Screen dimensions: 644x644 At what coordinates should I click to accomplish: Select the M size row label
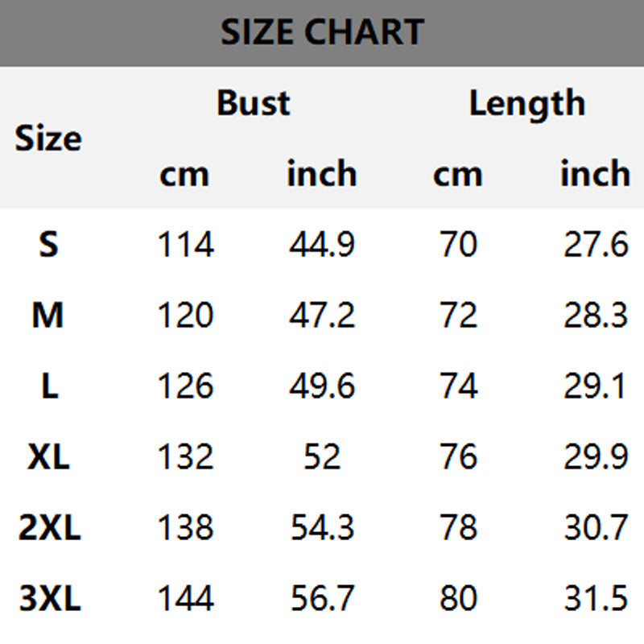[x=47, y=315]
